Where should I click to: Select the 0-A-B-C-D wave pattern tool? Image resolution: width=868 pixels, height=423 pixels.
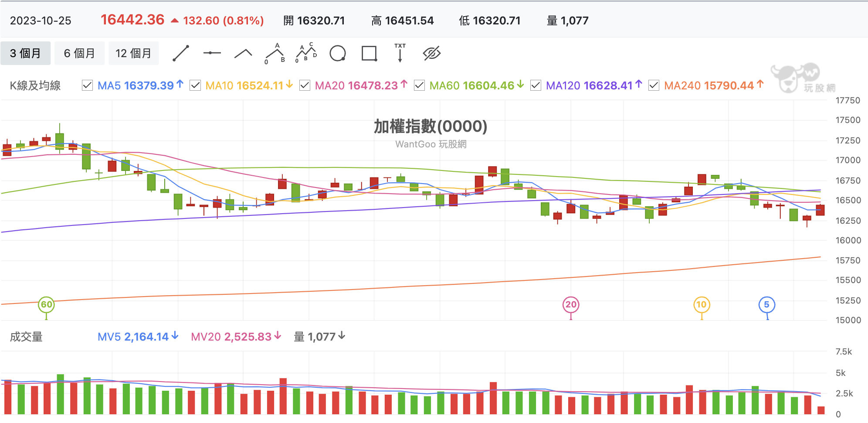pos(306,53)
